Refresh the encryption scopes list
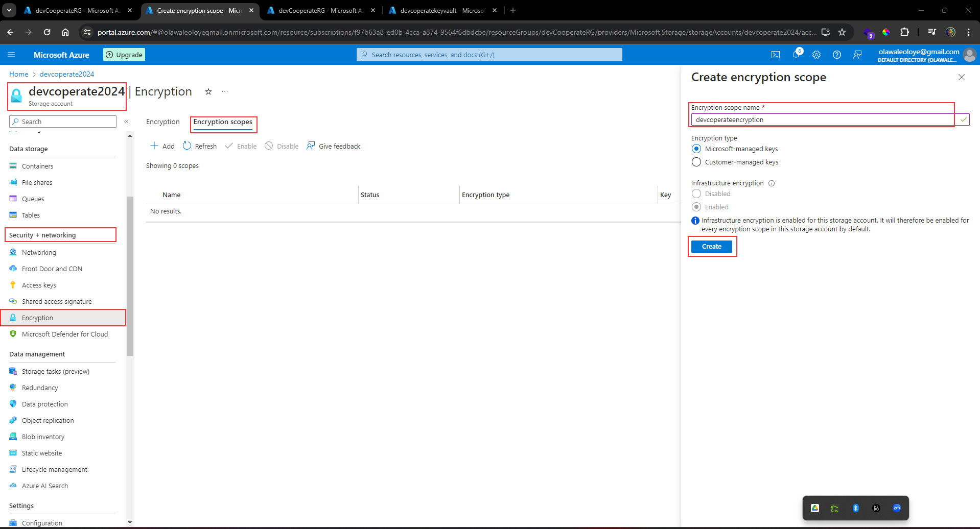This screenshot has width=980, height=529. tap(200, 146)
